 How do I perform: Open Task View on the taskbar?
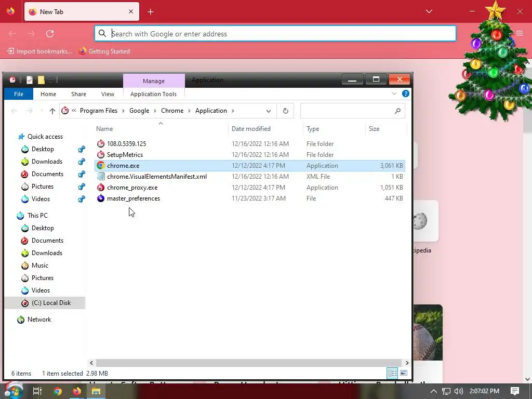point(37,391)
